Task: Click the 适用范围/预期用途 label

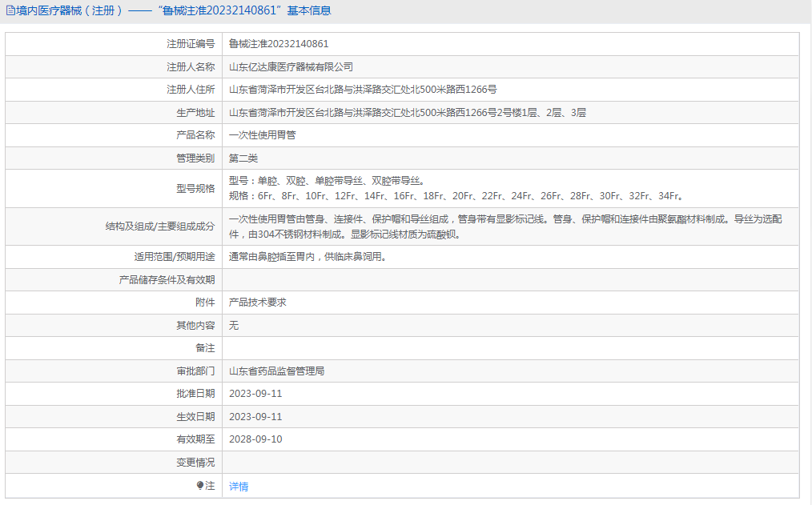Action: (175, 257)
